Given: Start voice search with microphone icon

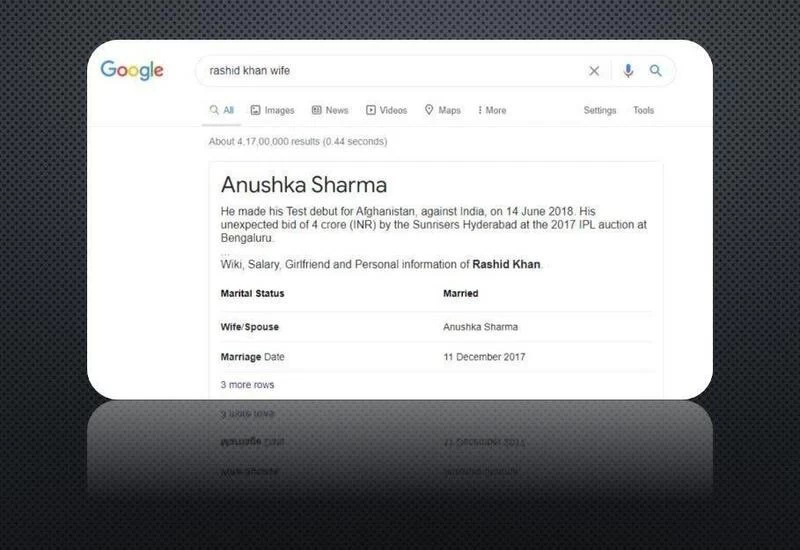Looking at the screenshot, I should click(628, 70).
